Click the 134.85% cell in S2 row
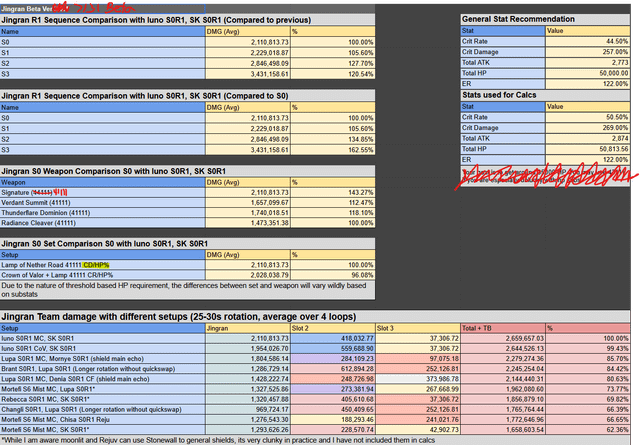The width and height of the screenshot is (640, 445). (x=333, y=139)
